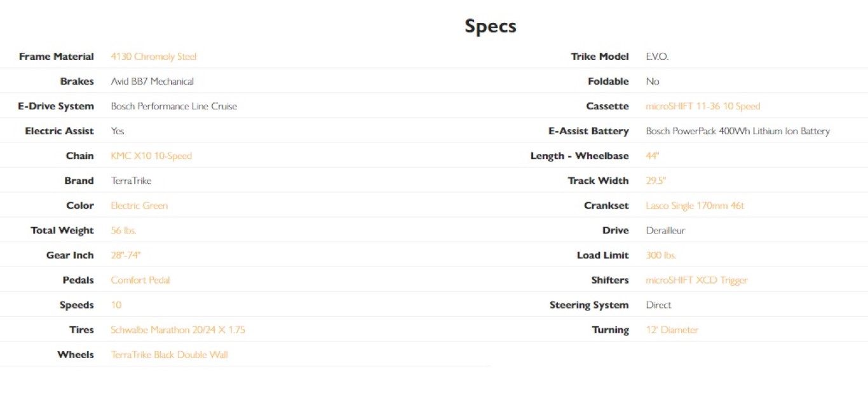Follow the Comfort Pedal link

pyautogui.click(x=140, y=280)
